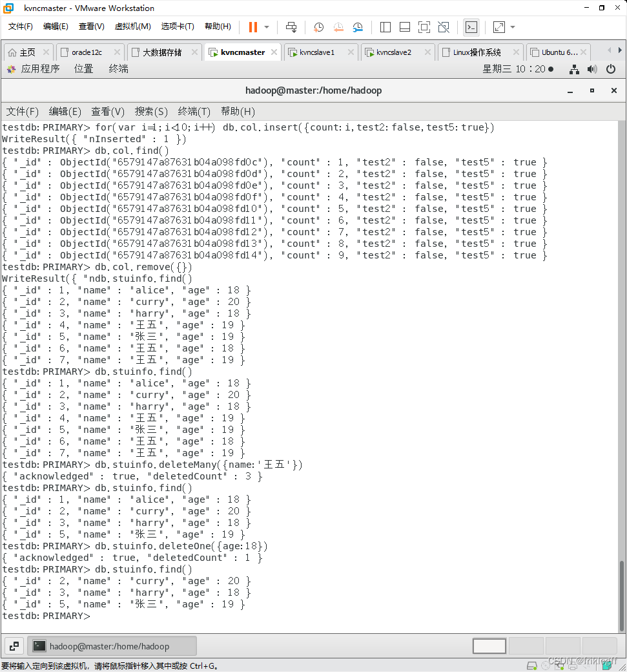Click 终端 in the guest top panel
627x672 pixels.
118,69
